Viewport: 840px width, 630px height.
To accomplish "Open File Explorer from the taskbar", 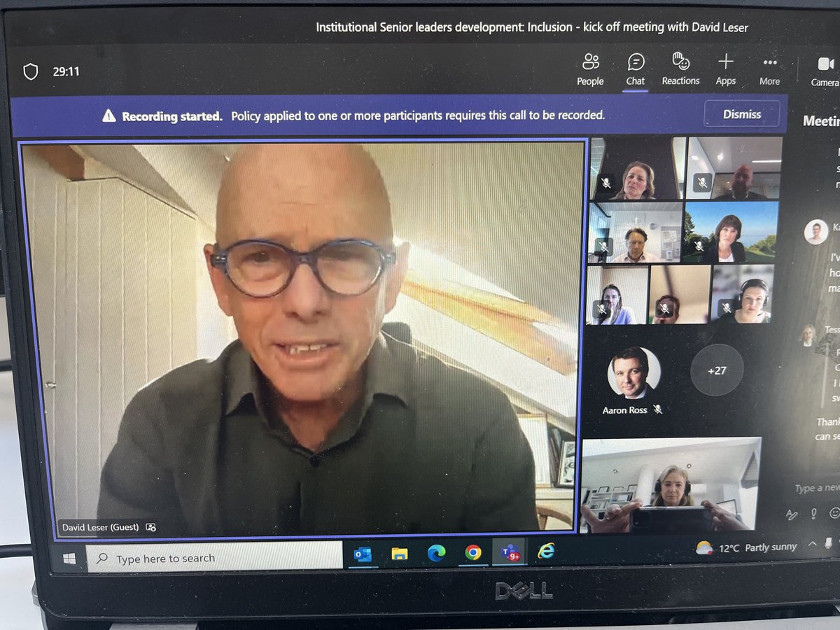I will tap(400, 554).
